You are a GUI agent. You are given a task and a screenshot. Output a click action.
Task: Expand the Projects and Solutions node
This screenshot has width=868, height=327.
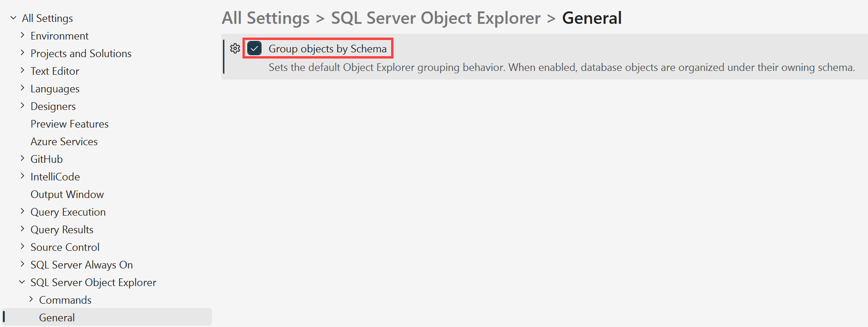coord(22,53)
